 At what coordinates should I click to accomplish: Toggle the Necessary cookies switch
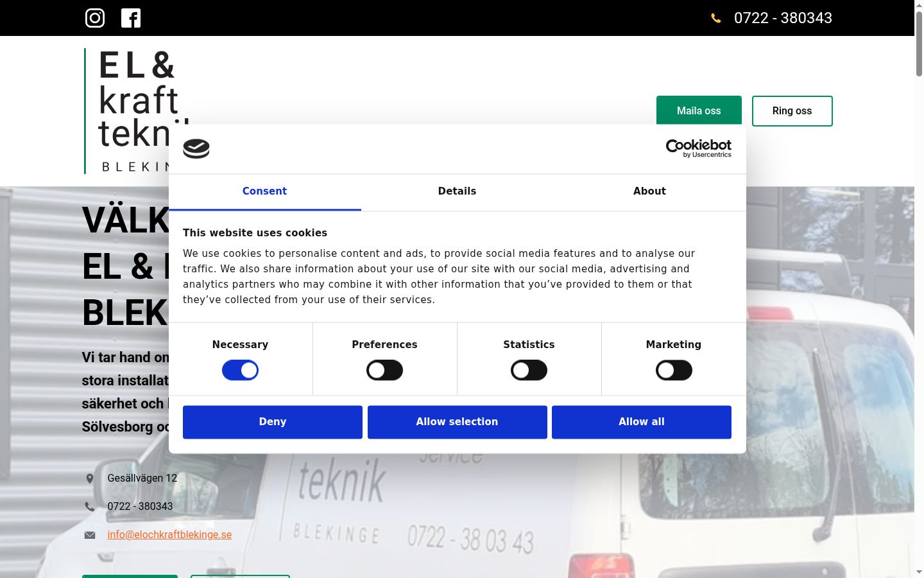[240, 371]
